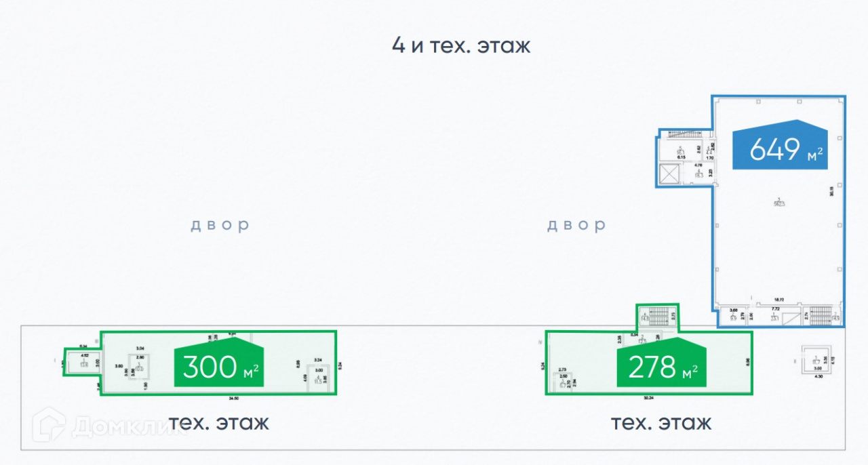Click the left annex of the 300 м² block

tap(83, 361)
